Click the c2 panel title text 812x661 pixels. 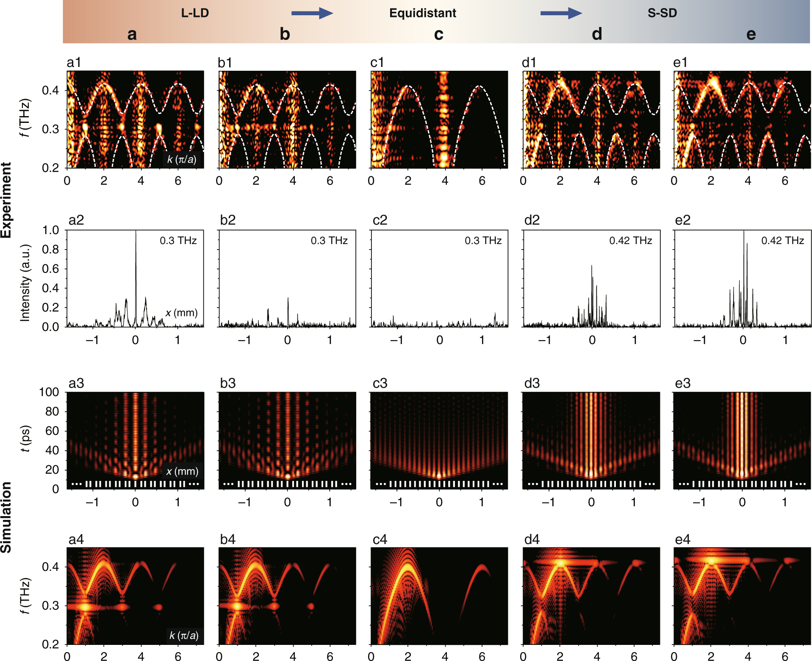(380, 220)
